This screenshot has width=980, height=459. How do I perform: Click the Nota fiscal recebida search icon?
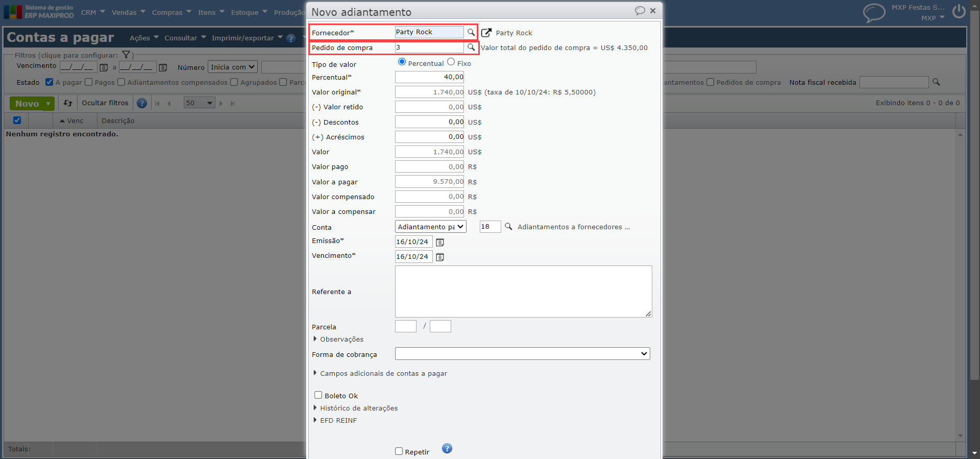click(x=936, y=82)
